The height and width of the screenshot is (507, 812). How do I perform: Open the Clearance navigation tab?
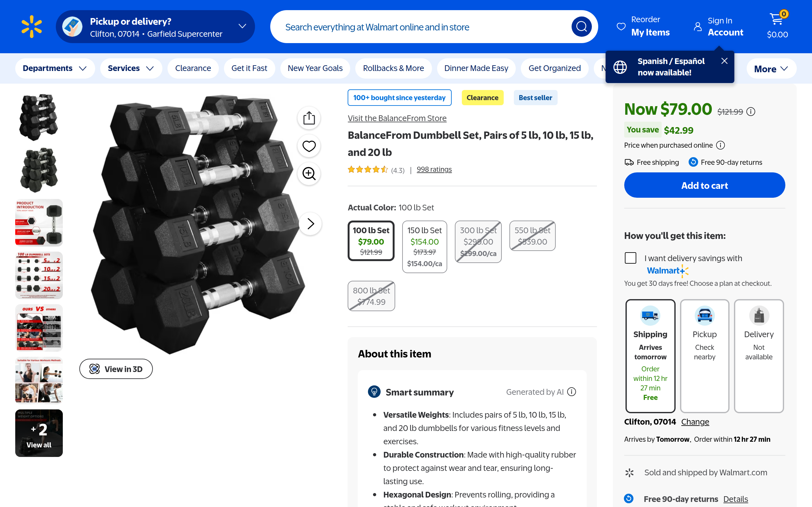coord(193,68)
